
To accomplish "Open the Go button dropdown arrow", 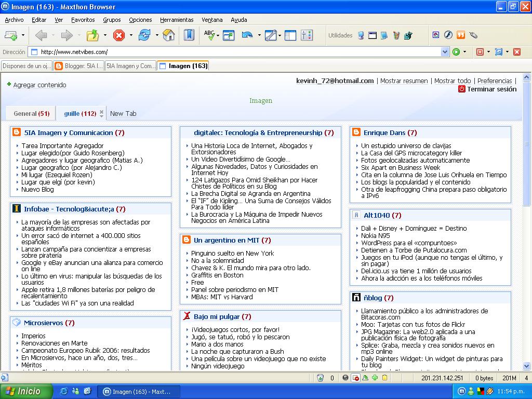I will point(464,52).
